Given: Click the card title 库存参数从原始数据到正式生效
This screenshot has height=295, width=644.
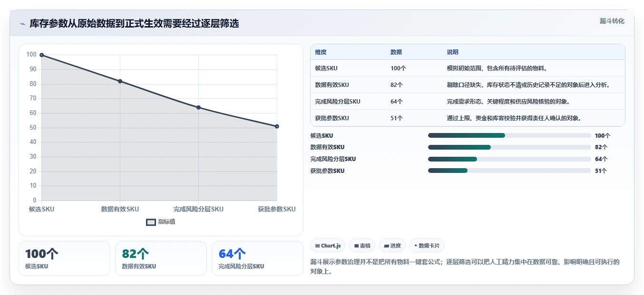Looking at the screenshot, I should pos(134,24).
